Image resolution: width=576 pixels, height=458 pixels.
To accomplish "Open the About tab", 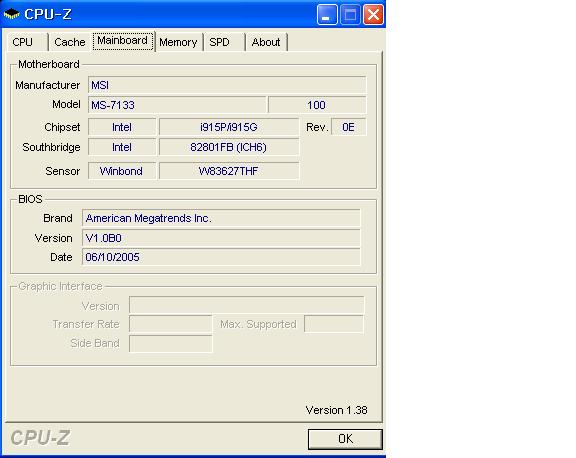I will pyautogui.click(x=266, y=42).
